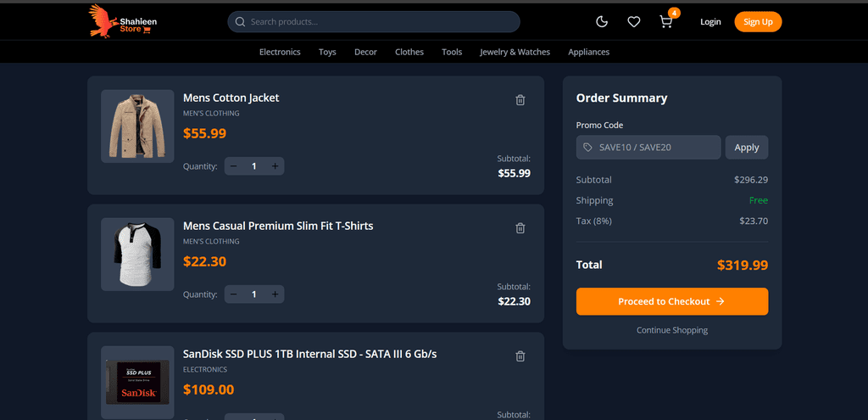
Task: Open the Mens Cotton Jacket title
Action: (x=231, y=98)
